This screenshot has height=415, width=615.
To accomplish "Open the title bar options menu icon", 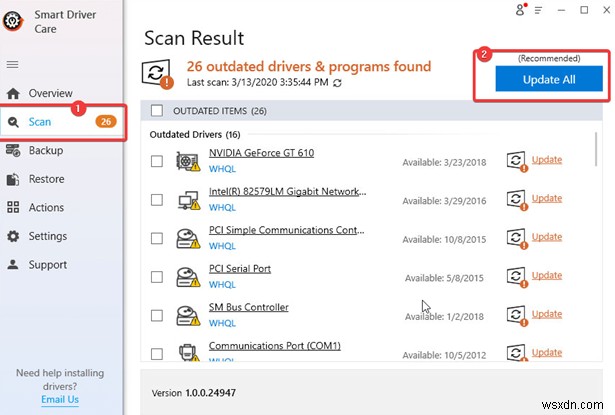I will coord(539,10).
